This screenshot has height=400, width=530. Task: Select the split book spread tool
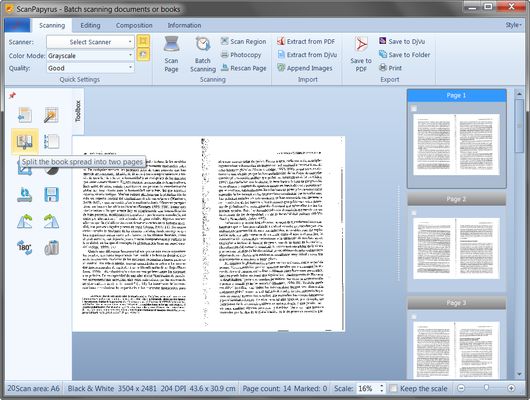click(x=25, y=142)
